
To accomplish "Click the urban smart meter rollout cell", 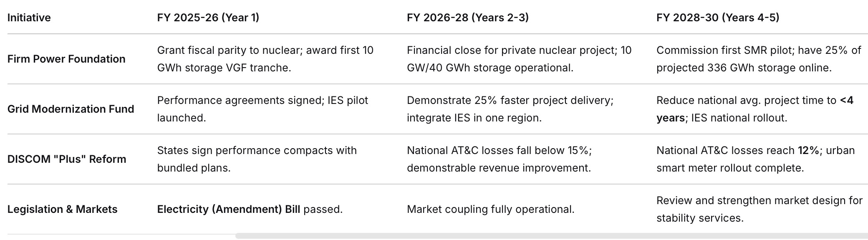I will pyautogui.click(x=755, y=159).
